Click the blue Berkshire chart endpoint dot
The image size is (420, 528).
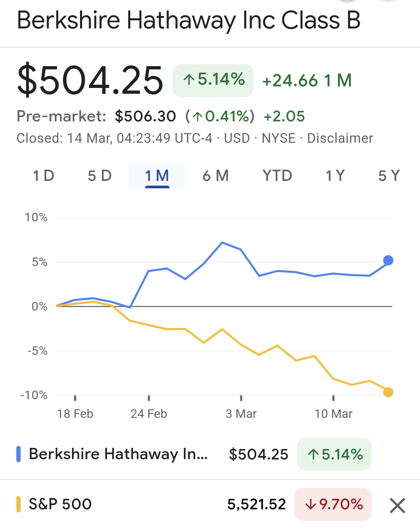pos(388,260)
